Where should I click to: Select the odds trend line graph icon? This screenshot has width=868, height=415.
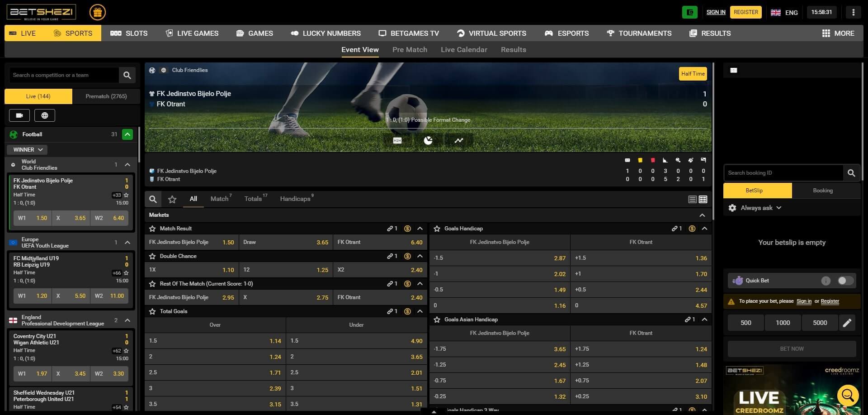click(x=458, y=141)
